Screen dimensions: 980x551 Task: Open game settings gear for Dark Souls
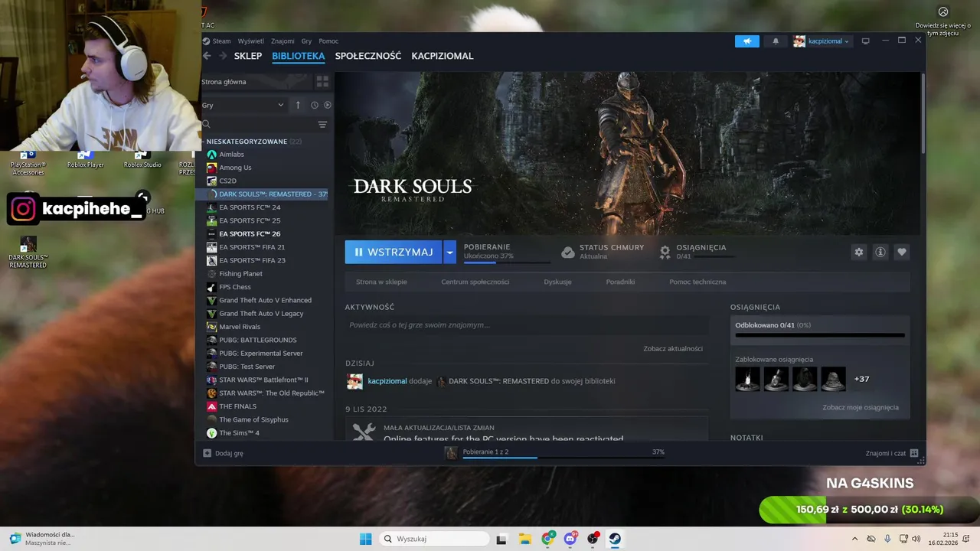(859, 252)
